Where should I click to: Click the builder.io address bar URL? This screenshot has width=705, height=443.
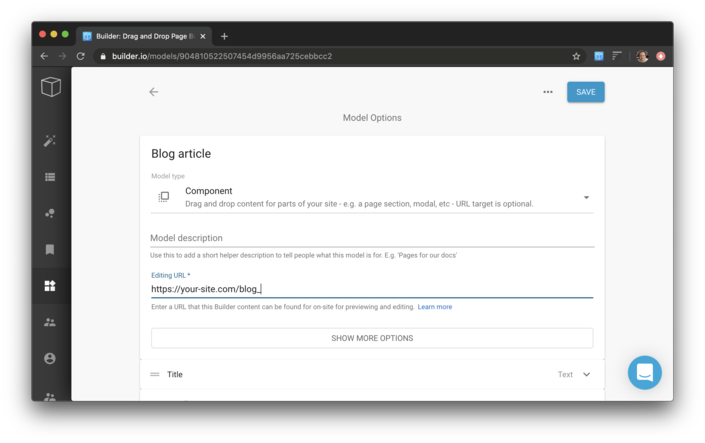222,56
